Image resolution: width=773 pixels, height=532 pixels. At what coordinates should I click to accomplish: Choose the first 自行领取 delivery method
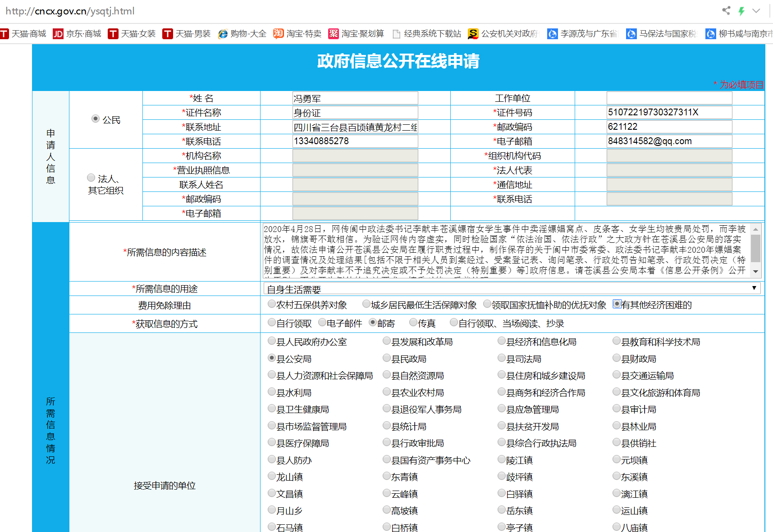tap(272, 322)
